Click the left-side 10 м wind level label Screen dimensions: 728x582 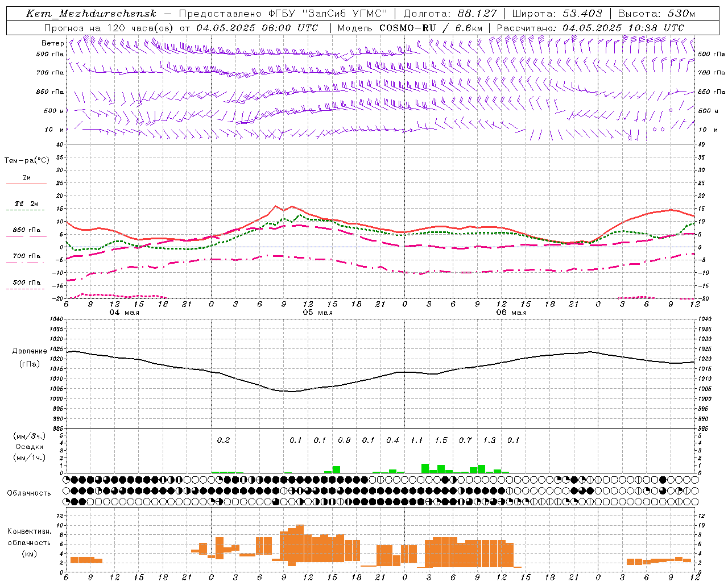pos(55,130)
